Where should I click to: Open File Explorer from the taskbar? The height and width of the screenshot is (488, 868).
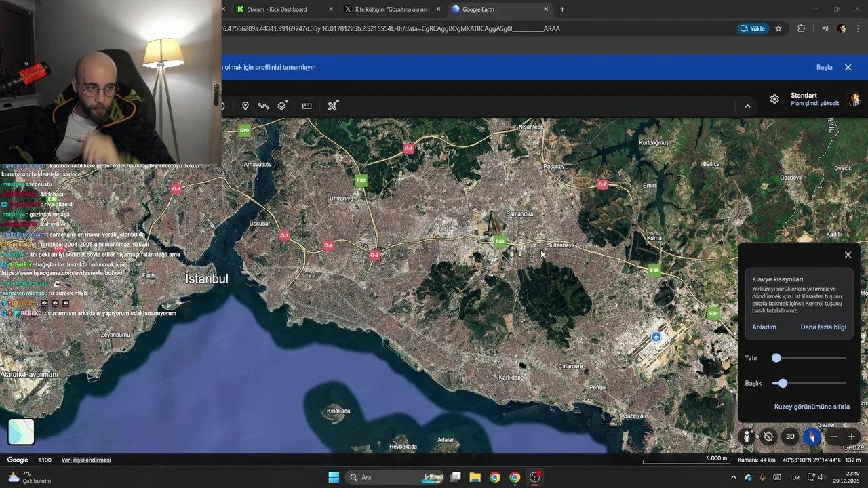pos(475,477)
